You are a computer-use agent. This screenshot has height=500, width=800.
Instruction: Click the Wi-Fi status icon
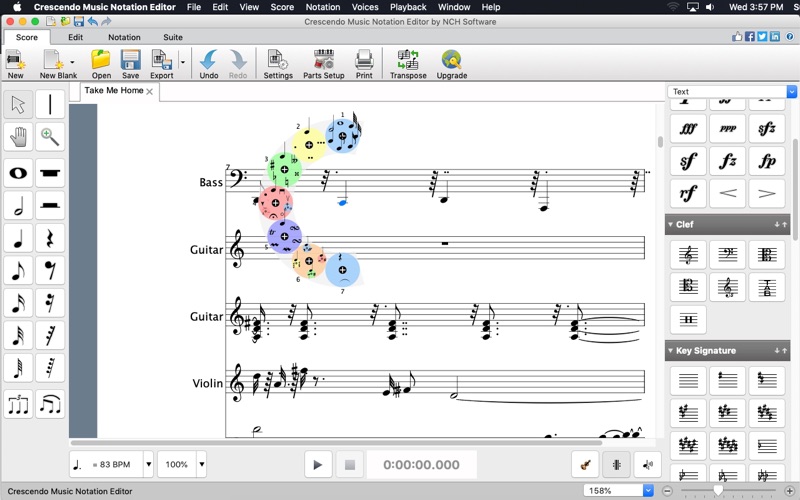673,7
